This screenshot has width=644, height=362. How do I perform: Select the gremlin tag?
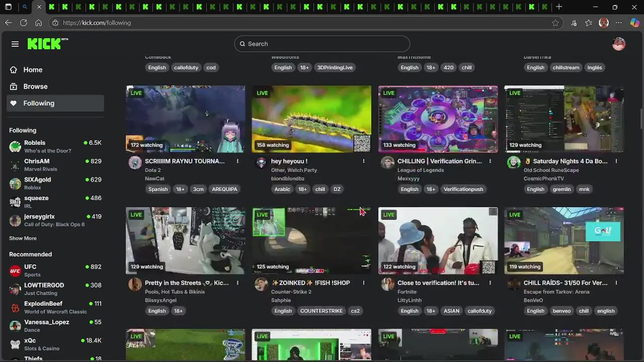[561, 189]
